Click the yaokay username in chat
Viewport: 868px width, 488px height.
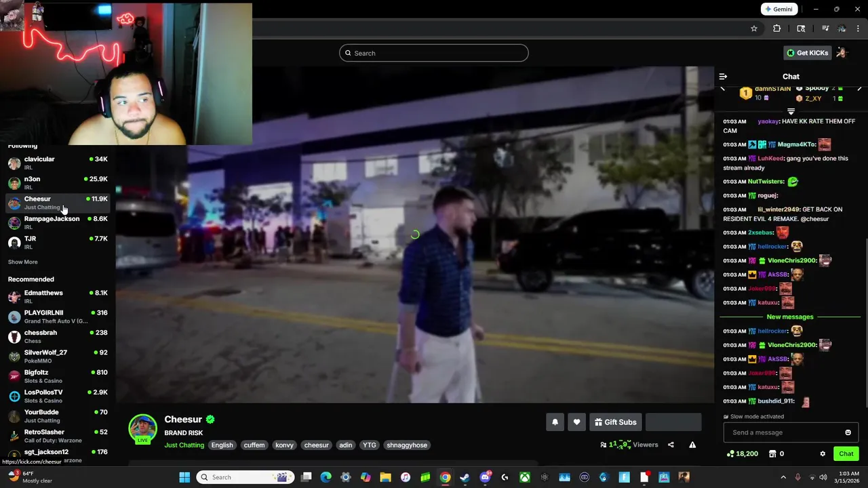768,121
